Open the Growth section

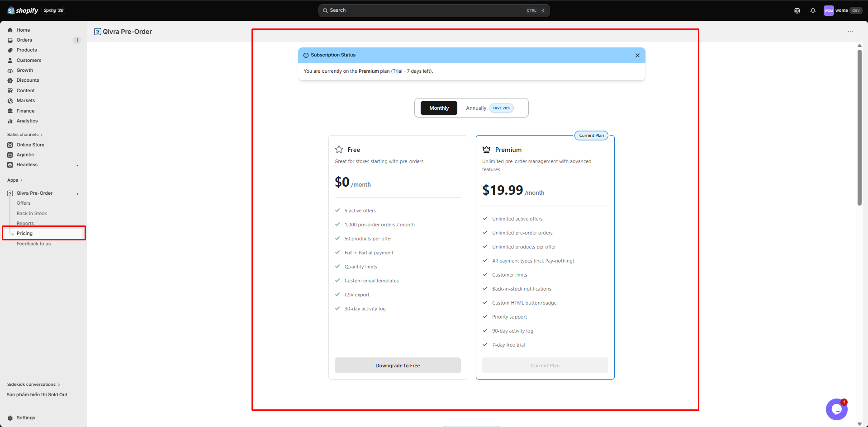[25, 70]
